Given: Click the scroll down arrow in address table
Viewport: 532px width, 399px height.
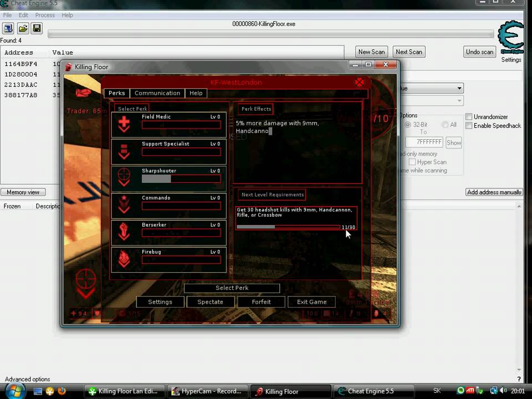Looking at the screenshot, I should [519, 370].
